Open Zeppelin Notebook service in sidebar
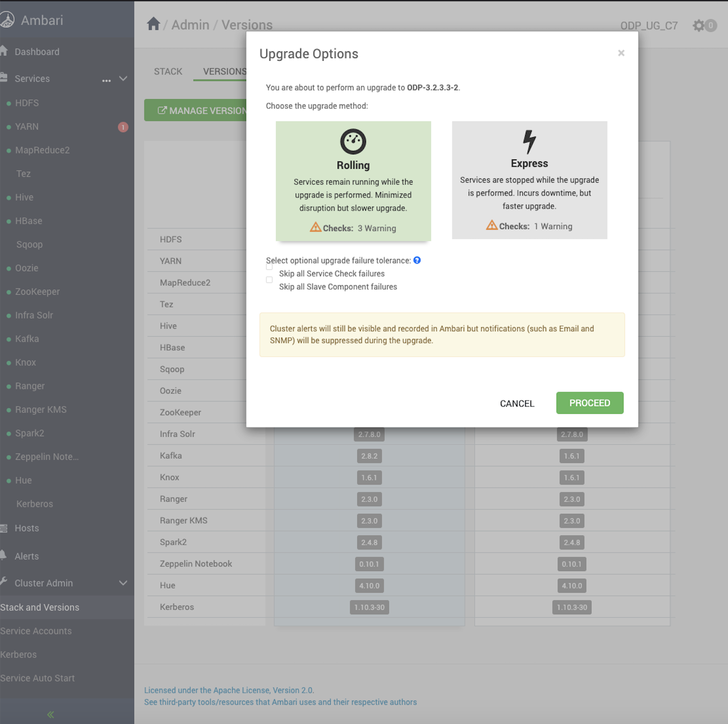 [47, 457]
